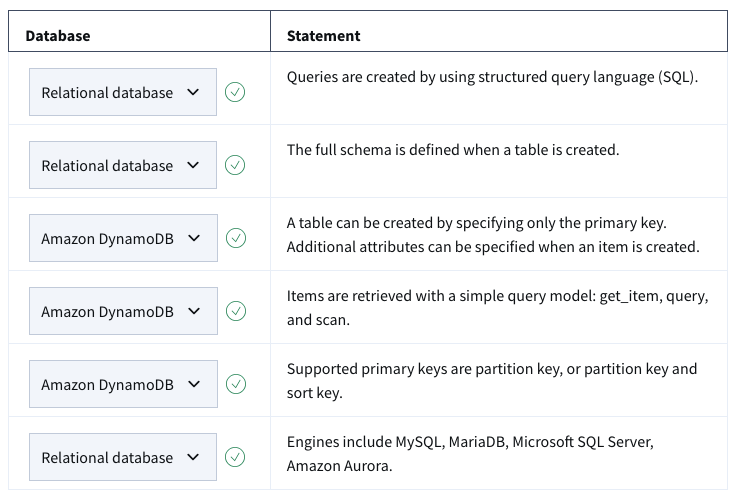Click the simple query model statement text
Screen dimensions: 737x499
(497, 306)
